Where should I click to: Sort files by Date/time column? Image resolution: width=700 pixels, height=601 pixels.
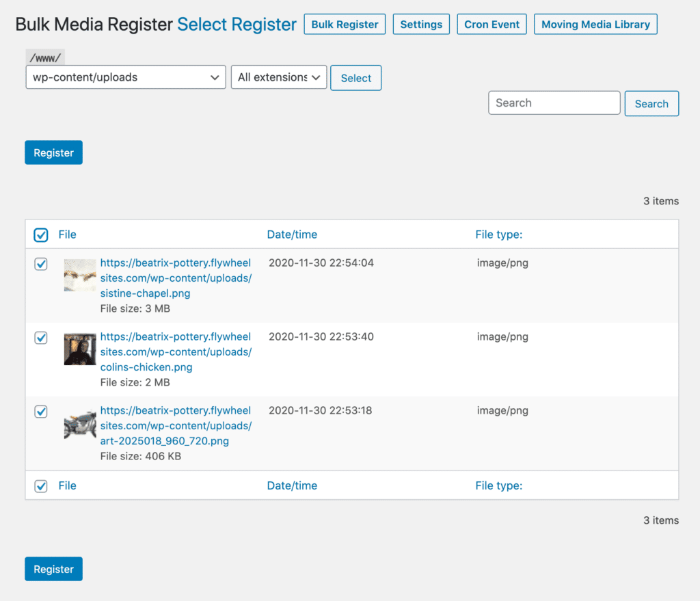pyautogui.click(x=292, y=235)
